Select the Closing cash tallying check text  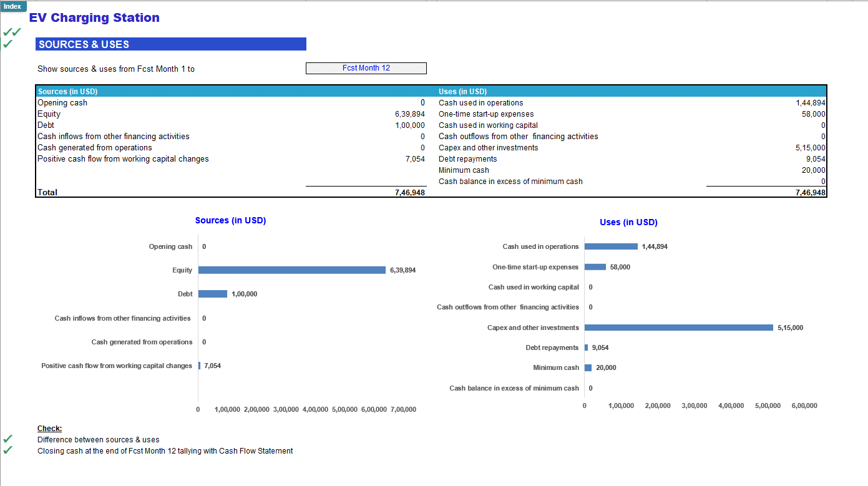(x=165, y=451)
